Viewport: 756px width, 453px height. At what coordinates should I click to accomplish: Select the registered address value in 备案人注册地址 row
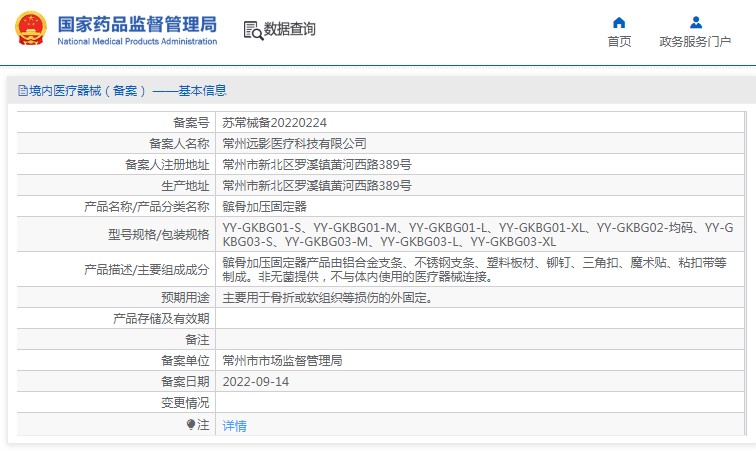click(x=317, y=165)
